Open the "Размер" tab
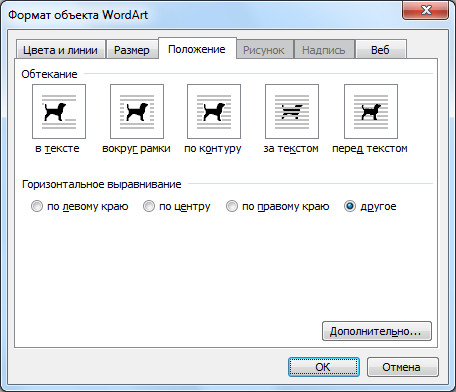Viewport: 456px width, 392px height. pyautogui.click(x=132, y=50)
